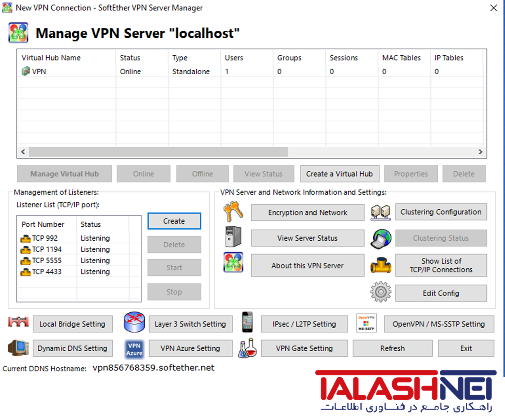Click the hub list right scroll arrow

coord(481,152)
